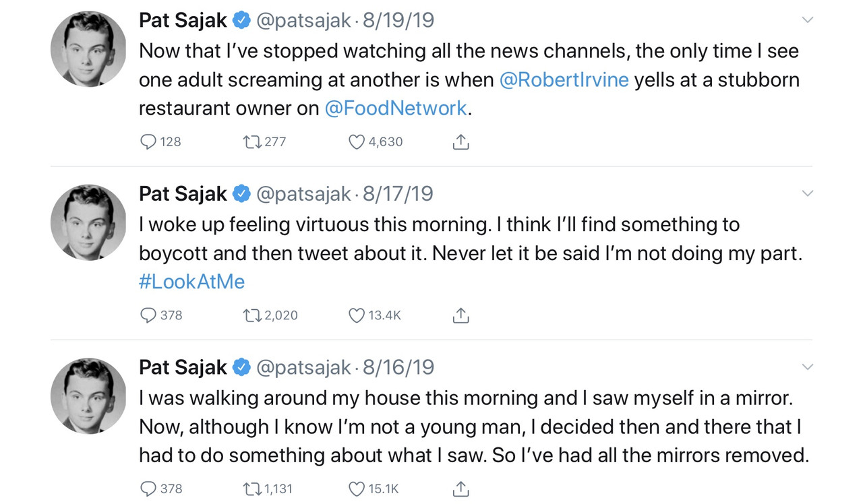Share the 8/19/19 tweet
This screenshot has height=504, width=863.
pyautogui.click(x=460, y=142)
